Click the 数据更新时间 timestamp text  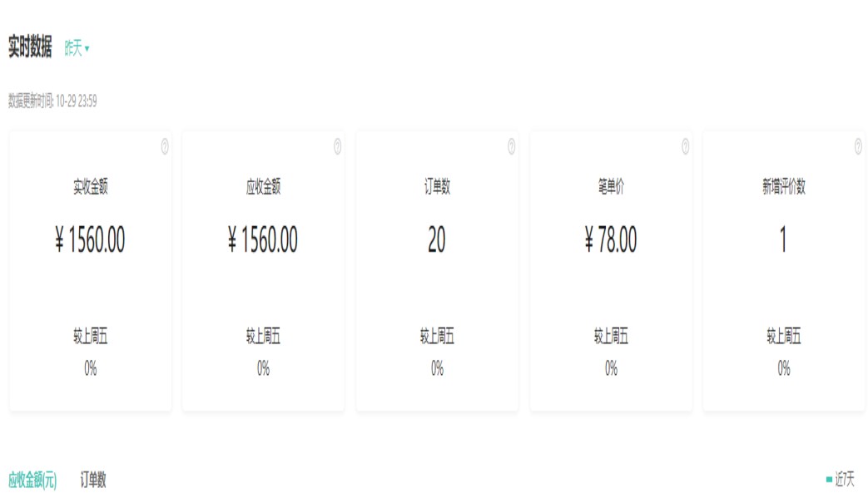tap(52, 101)
